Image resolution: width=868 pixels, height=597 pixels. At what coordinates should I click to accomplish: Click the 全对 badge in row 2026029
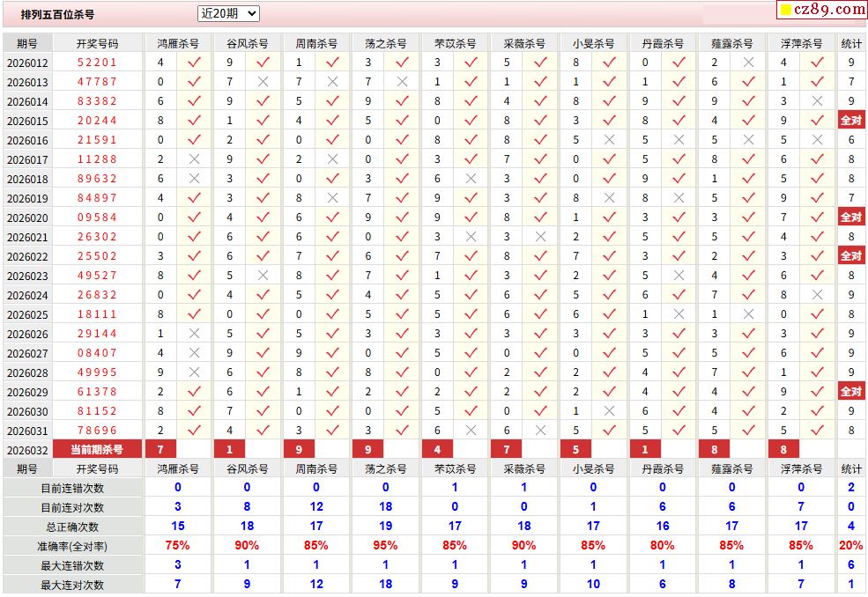coord(851,391)
